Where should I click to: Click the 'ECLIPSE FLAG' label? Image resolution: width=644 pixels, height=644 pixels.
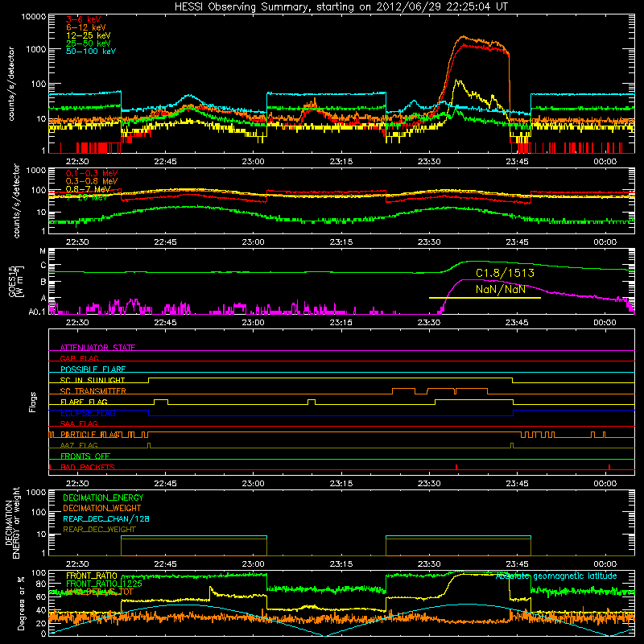(88, 413)
